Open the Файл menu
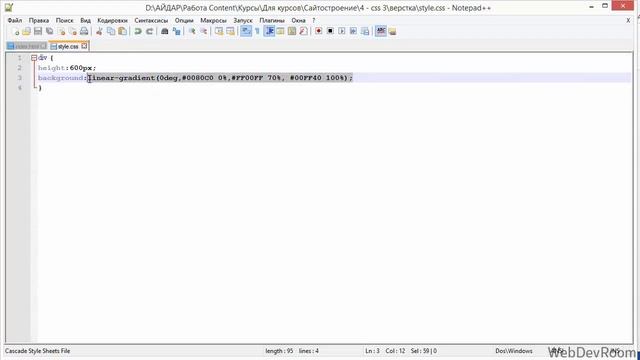The image size is (640, 360). tap(15, 20)
